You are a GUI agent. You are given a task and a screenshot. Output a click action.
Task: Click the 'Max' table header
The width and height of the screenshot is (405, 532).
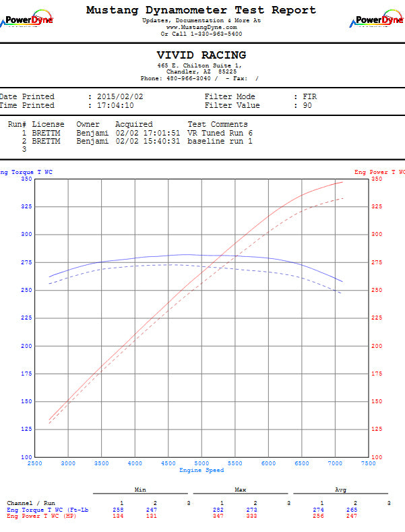[x=240, y=490]
